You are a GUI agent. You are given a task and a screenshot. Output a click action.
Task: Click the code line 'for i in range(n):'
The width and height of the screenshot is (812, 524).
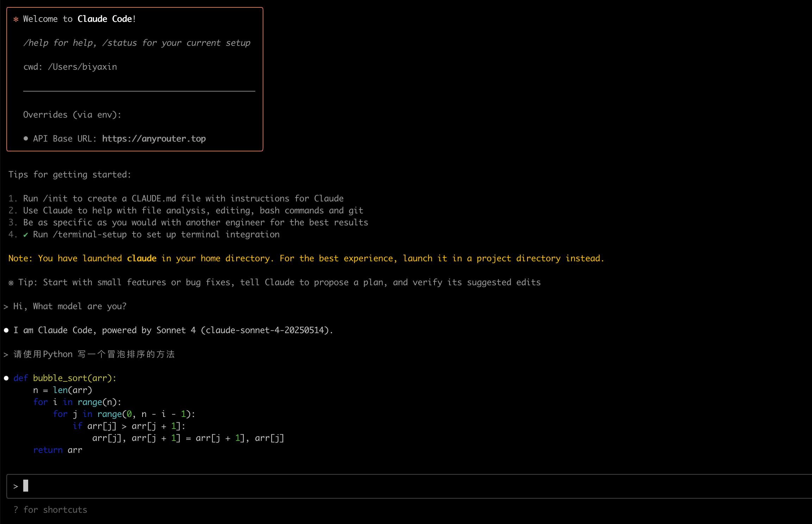point(77,402)
